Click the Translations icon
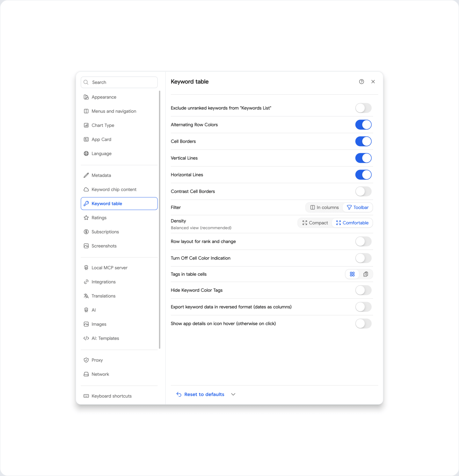The width and height of the screenshot is (459, 476). coord(86,296)
